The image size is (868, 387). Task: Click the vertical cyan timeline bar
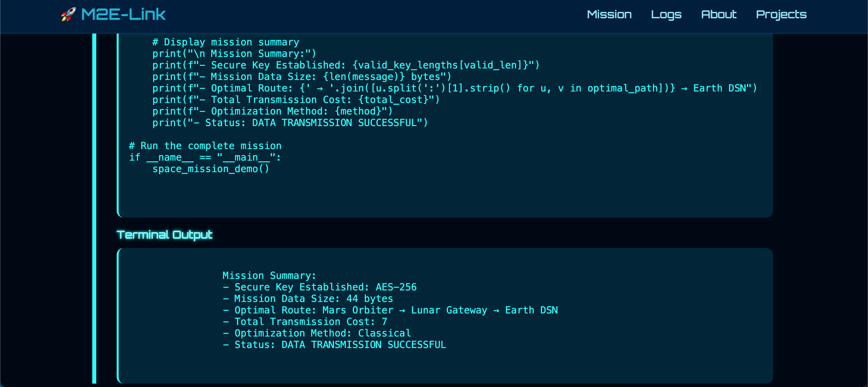coord(94,208)
